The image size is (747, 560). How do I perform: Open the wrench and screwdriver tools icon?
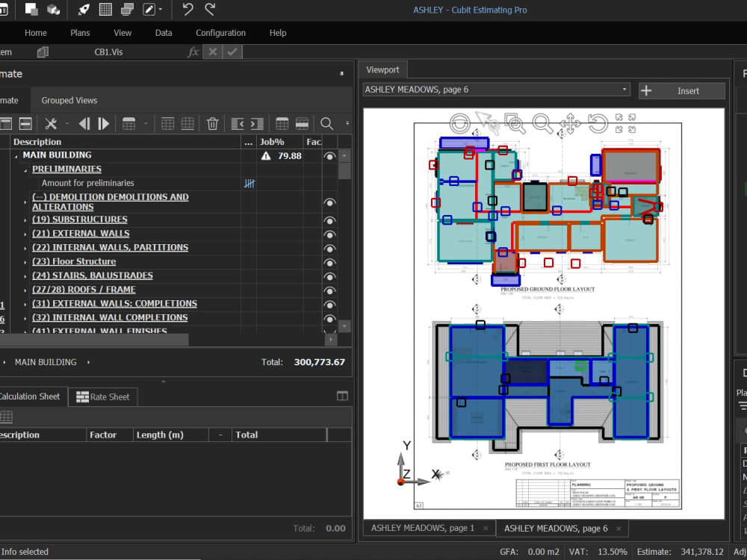click(51, 124)
